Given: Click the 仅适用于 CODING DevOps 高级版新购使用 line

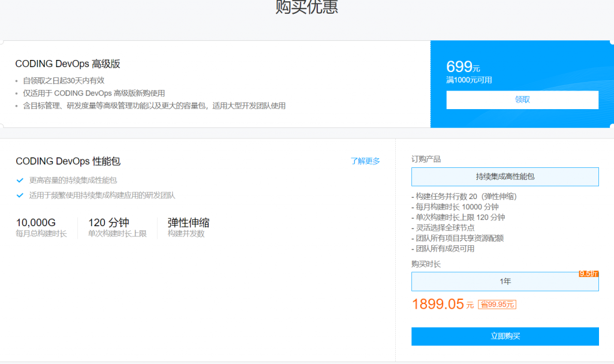Looking at the screenshot, I should pos(94,94).
